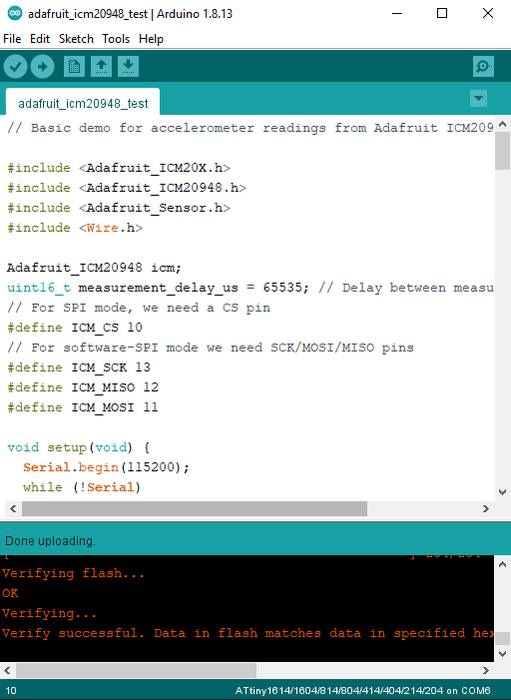Open the Serial Monitor magnifier icon
The image size is (511, 700).
pos(483,67)
